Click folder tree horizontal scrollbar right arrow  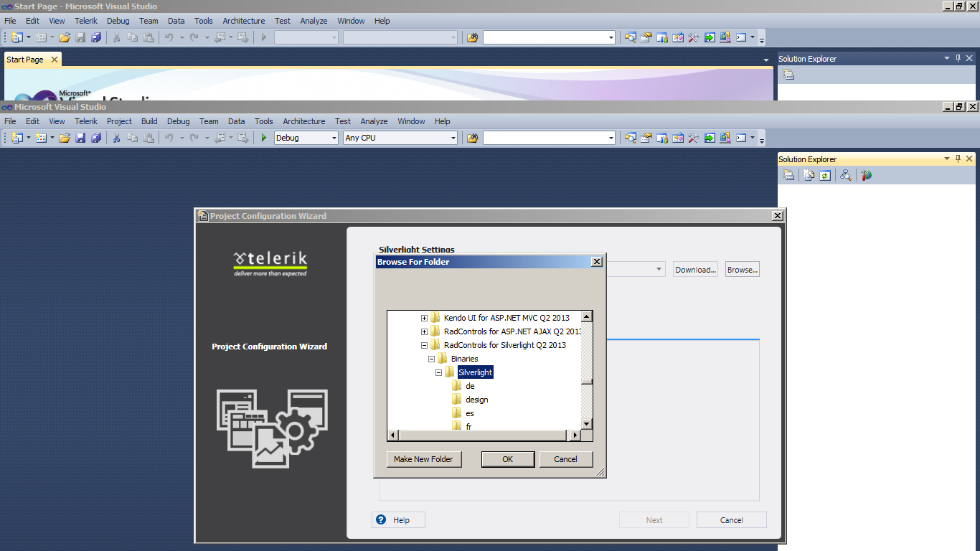point(575,435)
